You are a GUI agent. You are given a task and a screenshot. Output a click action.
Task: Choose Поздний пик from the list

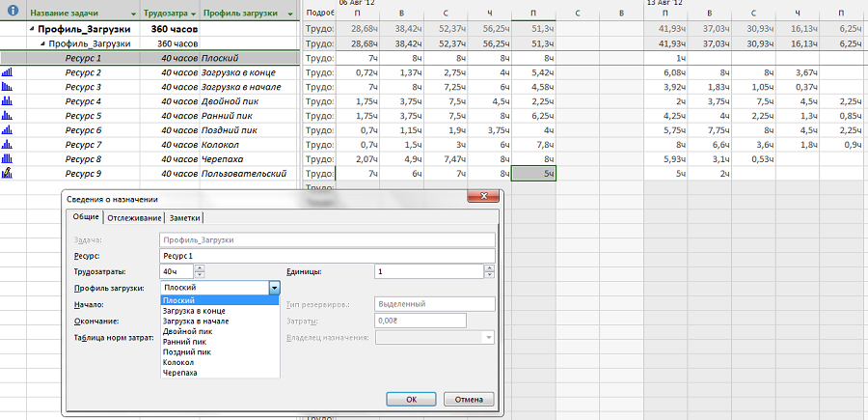click(220, 351)
